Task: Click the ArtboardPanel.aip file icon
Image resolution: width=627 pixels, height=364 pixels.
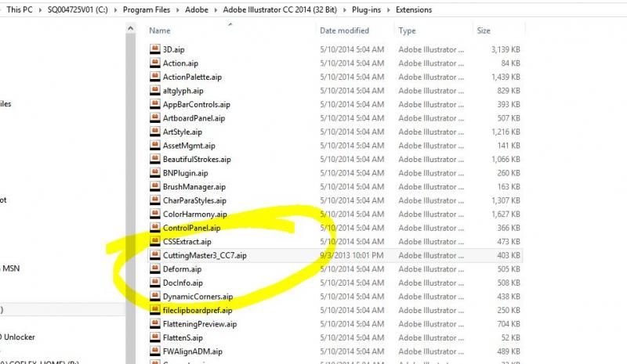Action: tap(154, 117)
